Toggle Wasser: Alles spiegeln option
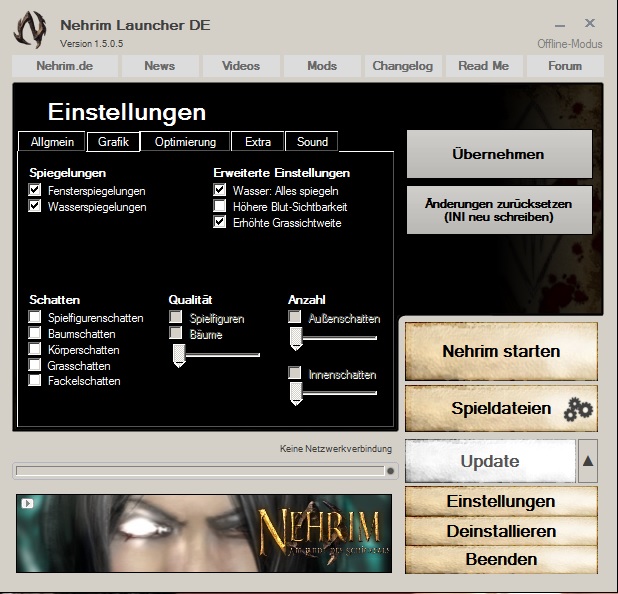The image size is (618, 594). [220, 190]
